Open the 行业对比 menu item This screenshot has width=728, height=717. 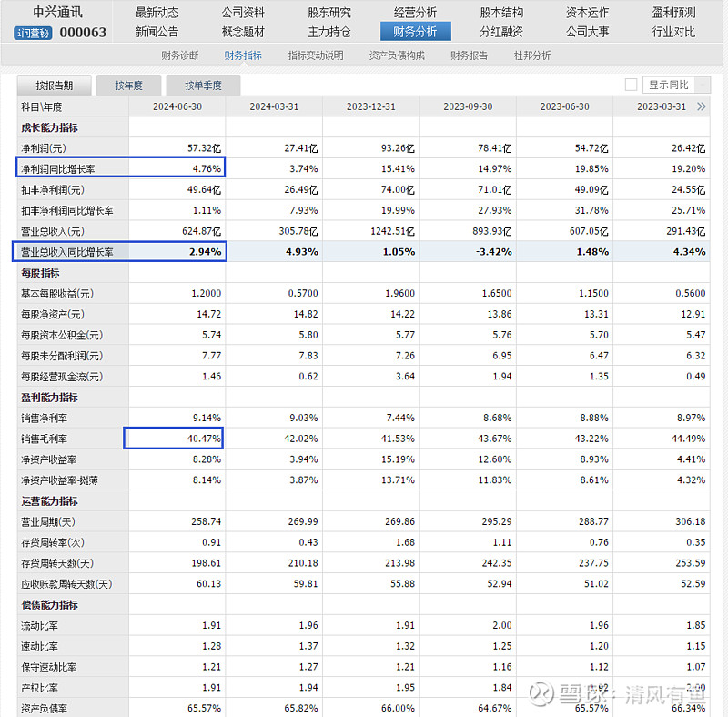point(673,32)
